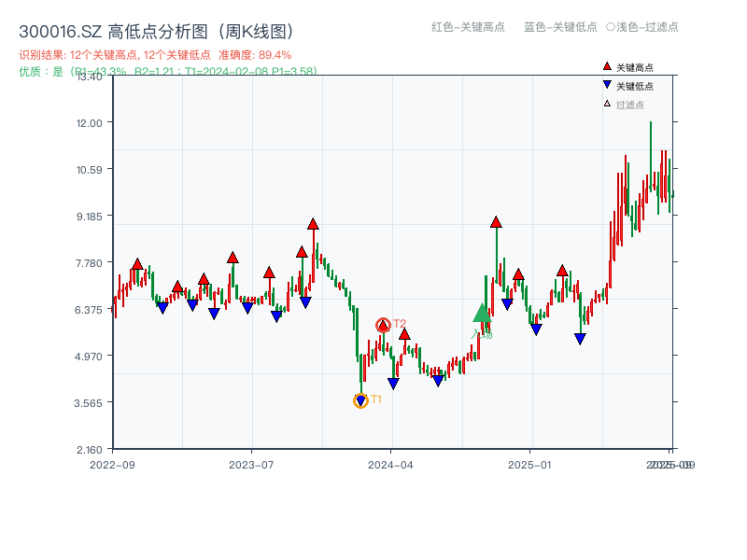This screenshot has height=560, width=747.
Task: Click the 周K线图 label in the title
Action: pyautogui.click(x=255, y=29)
